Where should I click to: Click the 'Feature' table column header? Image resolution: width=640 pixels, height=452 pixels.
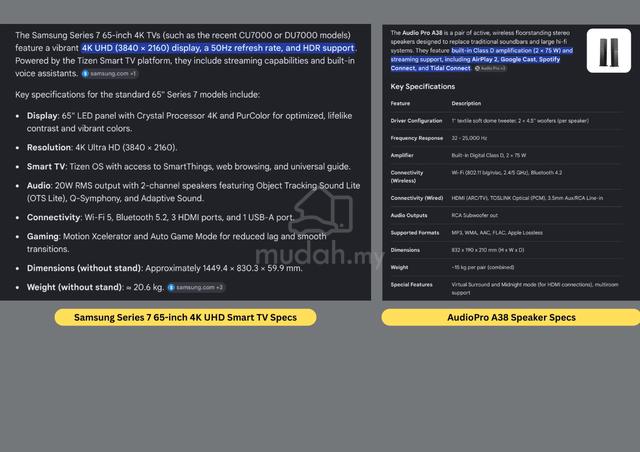tap(400, 103)
